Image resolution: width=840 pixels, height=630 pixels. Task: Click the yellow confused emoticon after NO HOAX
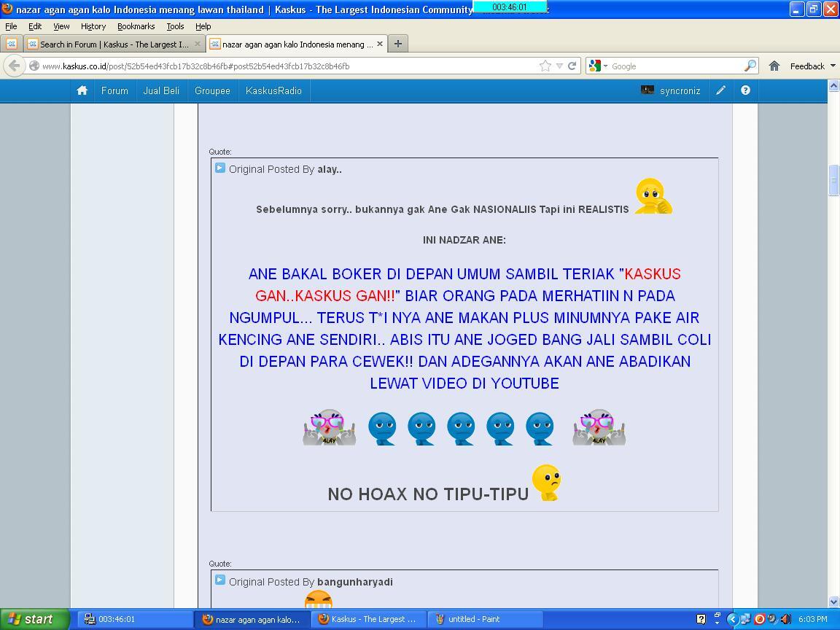[x=546, y=483]
